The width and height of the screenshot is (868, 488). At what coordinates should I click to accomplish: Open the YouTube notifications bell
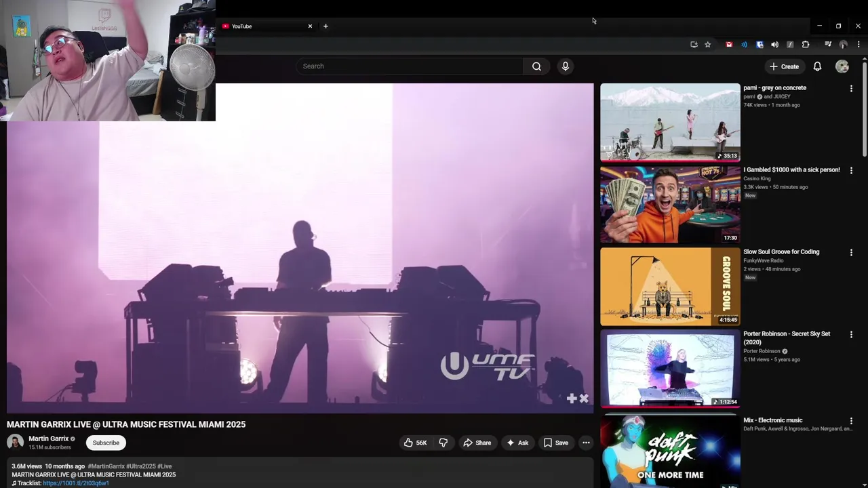pyautogui.click(x=817, y=66)
